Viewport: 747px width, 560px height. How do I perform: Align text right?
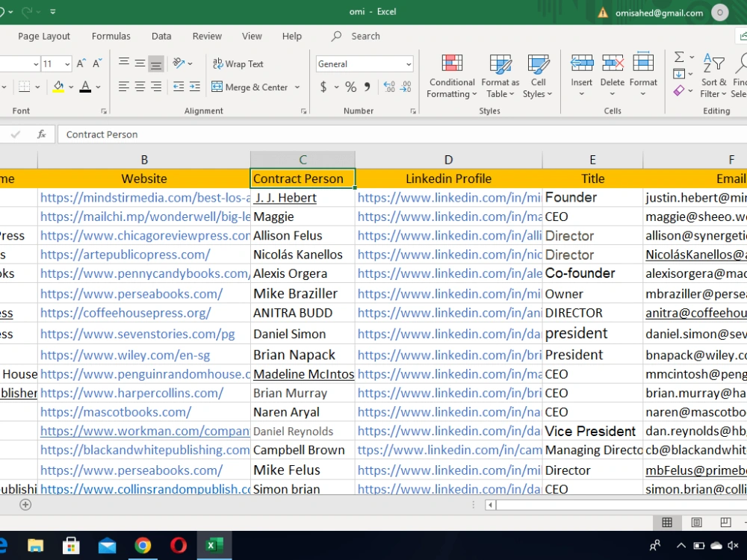[156, 87]
